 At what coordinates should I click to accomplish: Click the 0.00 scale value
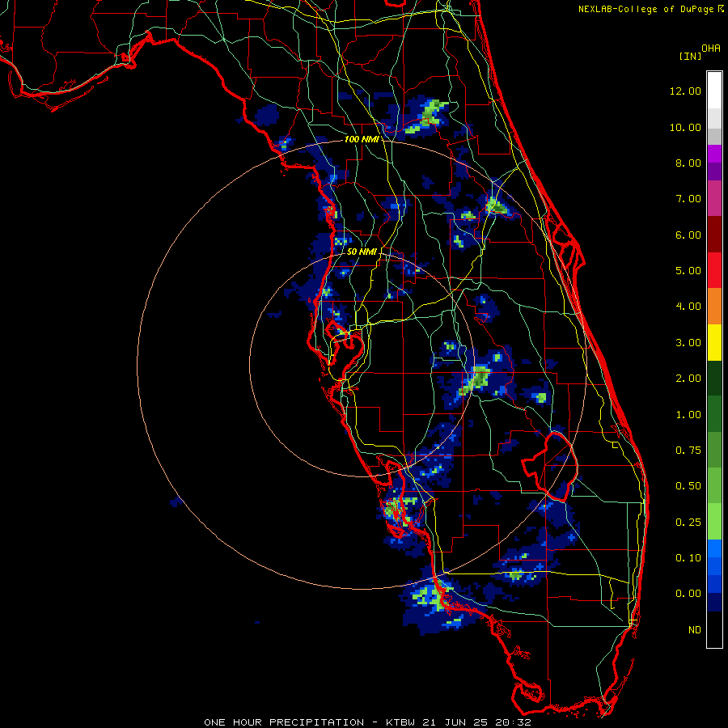[x=688, y=594]
